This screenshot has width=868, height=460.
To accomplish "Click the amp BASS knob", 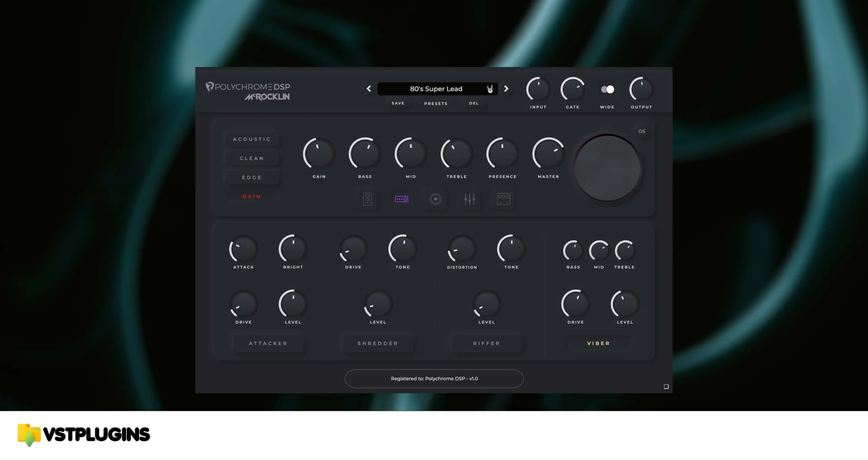I will pos(365,154).
